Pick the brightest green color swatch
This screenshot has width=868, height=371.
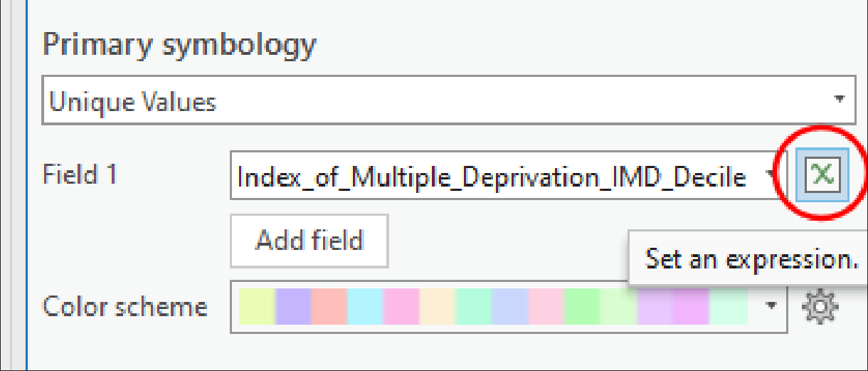582,307
